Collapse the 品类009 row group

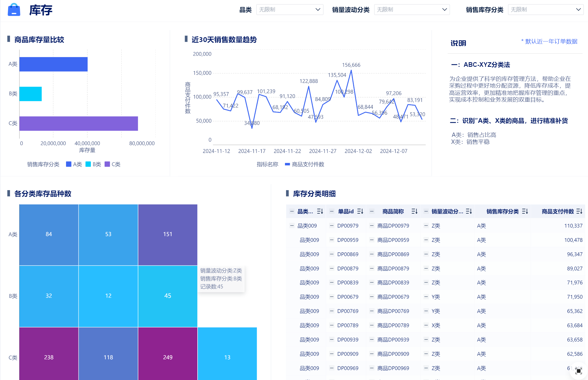[292, 226]
